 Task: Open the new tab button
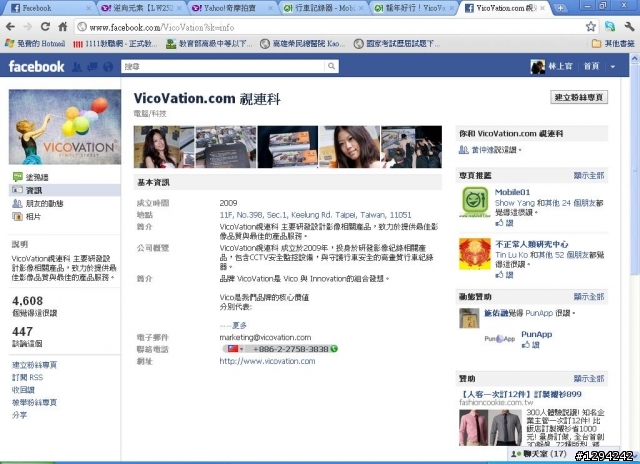coord(560,8)
